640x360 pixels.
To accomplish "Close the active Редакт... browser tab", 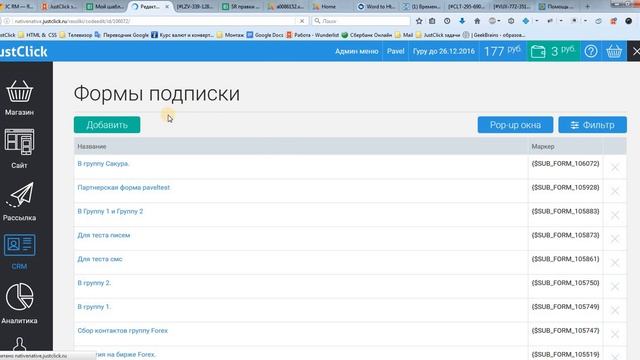I will click(x=167, y=7).
